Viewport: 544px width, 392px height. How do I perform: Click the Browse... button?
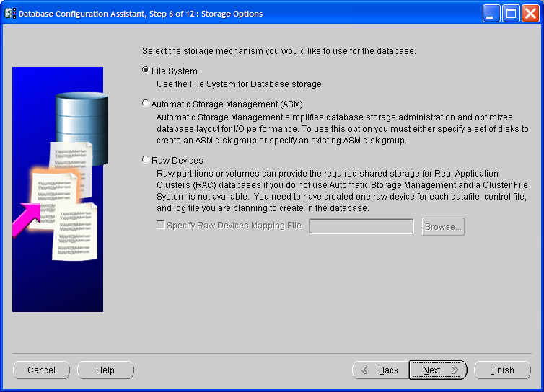coord(443,227)
